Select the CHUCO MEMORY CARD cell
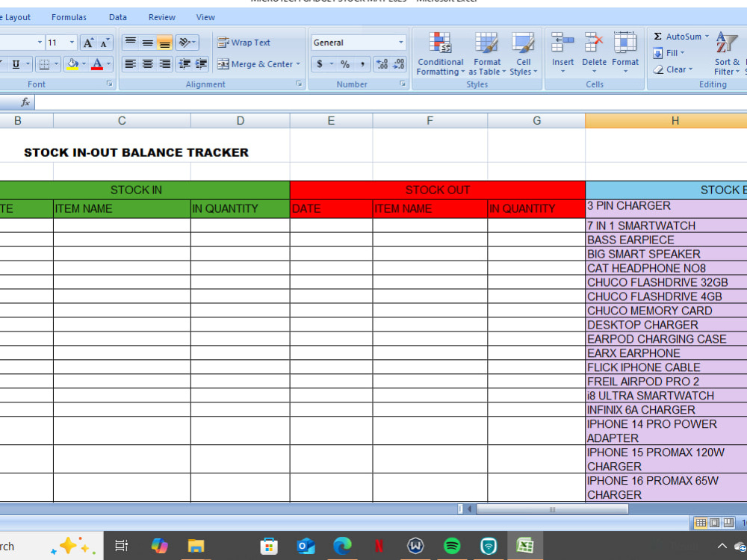The width and height of the screenshot is (747, 560). pos(666,311)
